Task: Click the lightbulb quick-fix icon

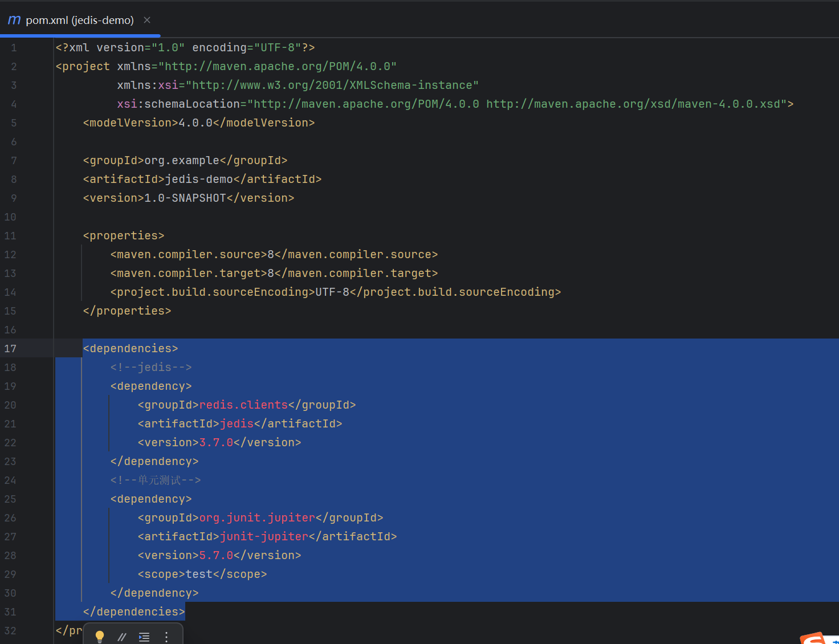Action: pos(100,637)
